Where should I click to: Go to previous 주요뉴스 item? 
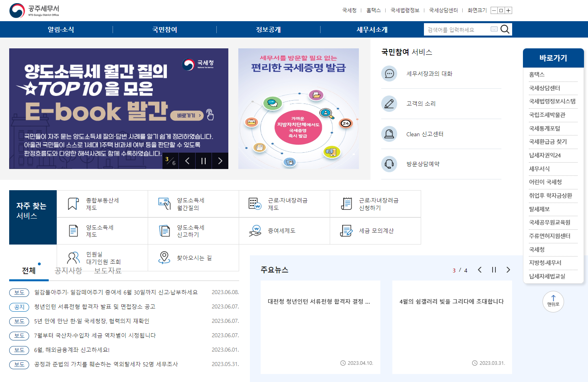[480, 270]
